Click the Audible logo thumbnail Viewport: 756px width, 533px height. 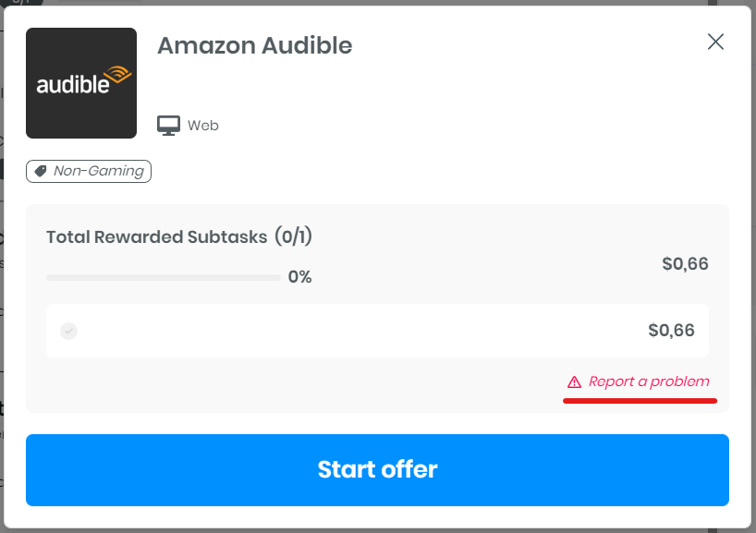pos(81,83)
